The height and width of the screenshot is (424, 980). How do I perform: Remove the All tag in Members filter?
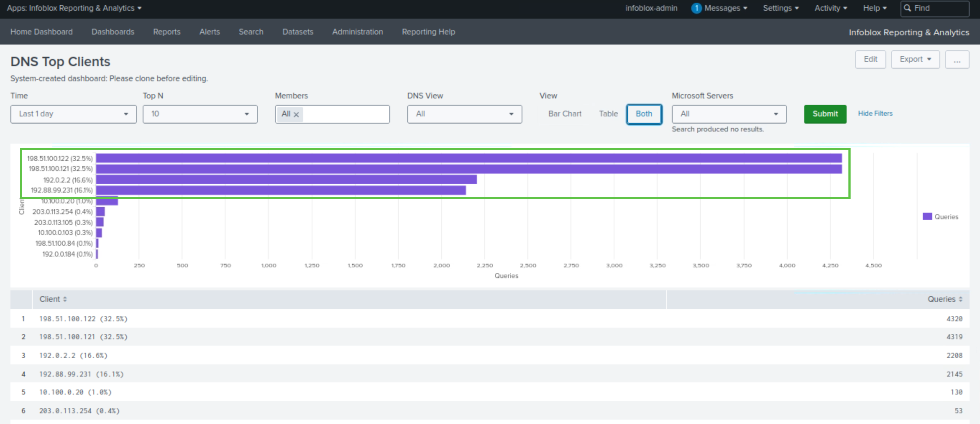click(296, 114)
